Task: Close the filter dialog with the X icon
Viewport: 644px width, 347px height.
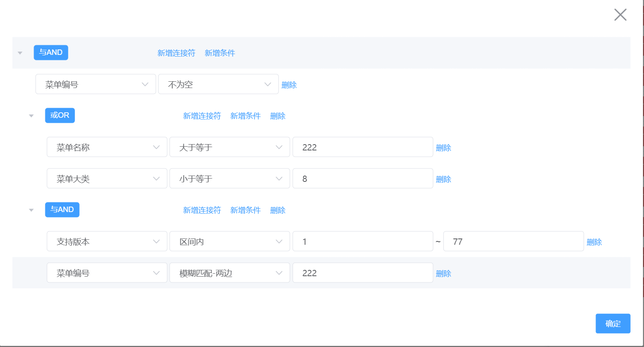Action: [x=620, y=15]
